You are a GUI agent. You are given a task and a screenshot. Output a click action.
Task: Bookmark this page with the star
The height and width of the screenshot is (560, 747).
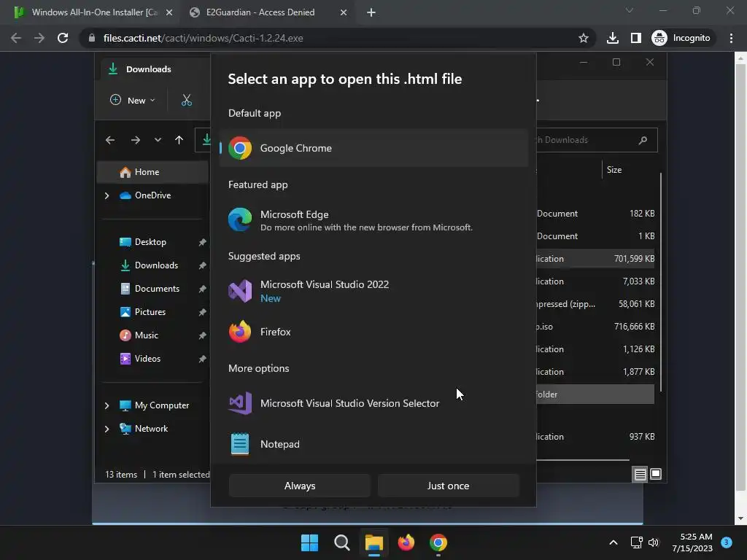pos(583,38)
